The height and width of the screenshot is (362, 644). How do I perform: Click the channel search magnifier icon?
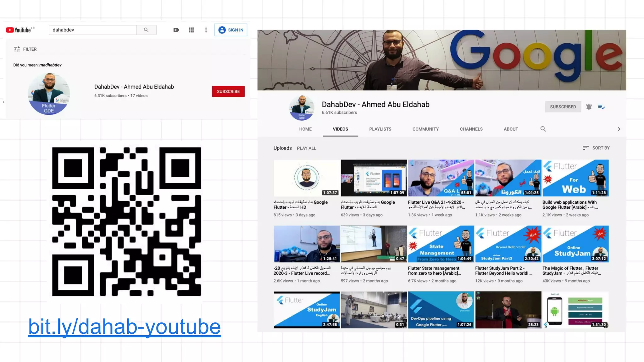pyautogui.click(x=543, y=129)
